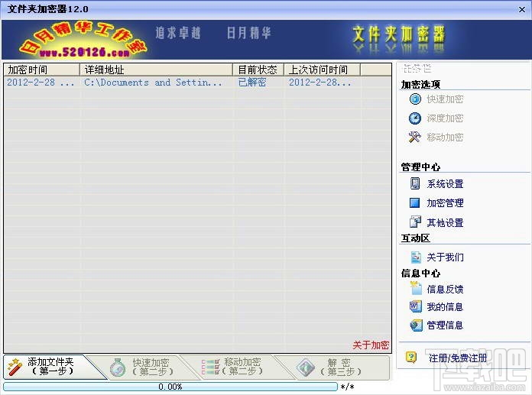Open the 系统设置 link

pos(445,184)
